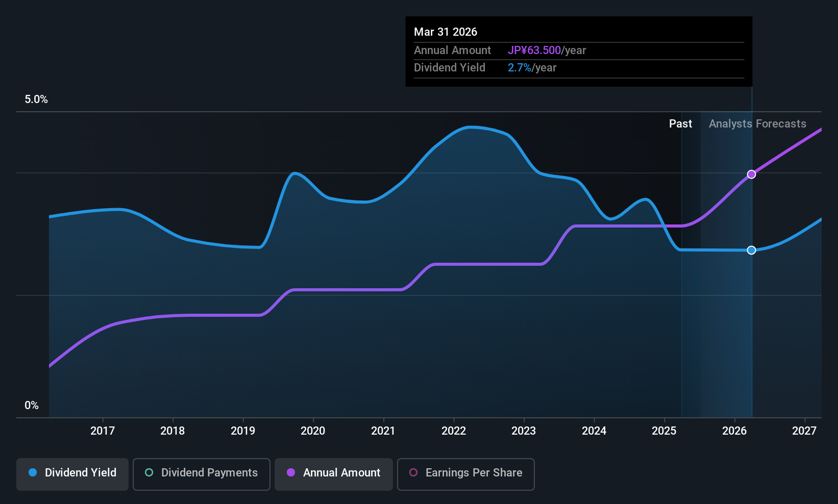
Task: Click the teal Dividend Payments circle icon
Action: pyautogui.click(x=149, y=472)
